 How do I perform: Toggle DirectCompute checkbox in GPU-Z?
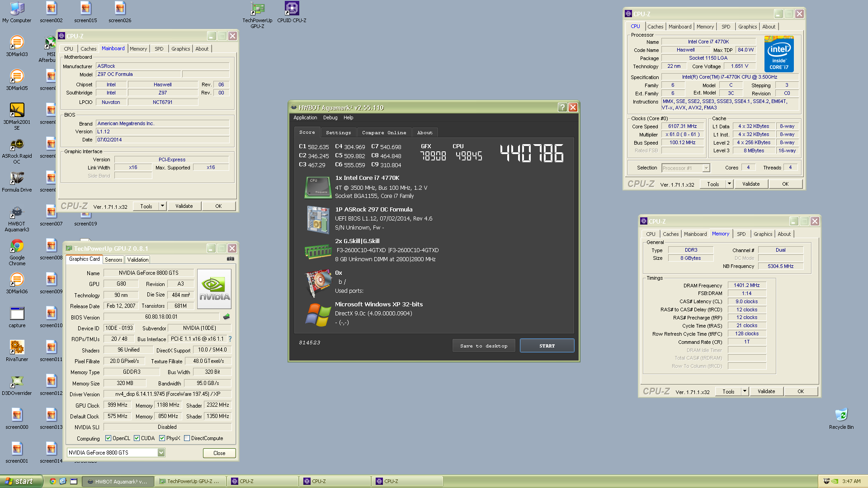pyautogui.click(x=187, y=438)
